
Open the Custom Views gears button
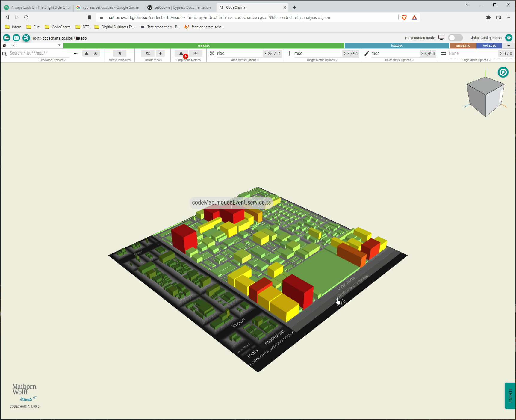tap(148, 53)
